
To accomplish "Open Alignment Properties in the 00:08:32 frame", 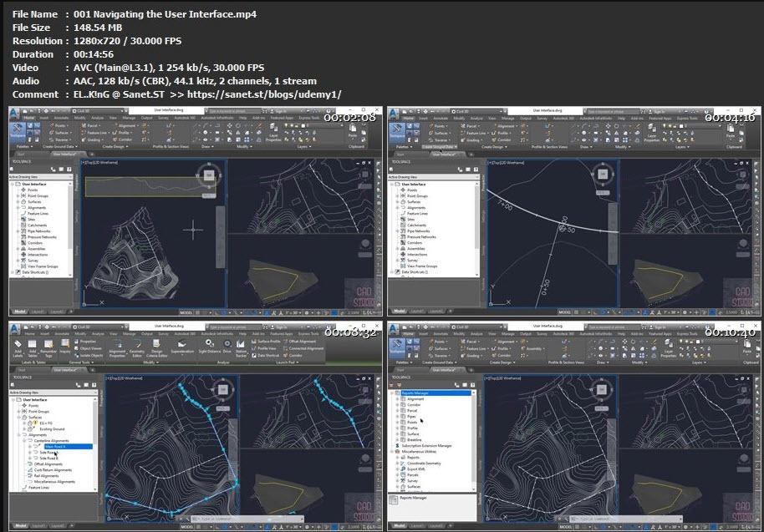I will click(117, 348).
